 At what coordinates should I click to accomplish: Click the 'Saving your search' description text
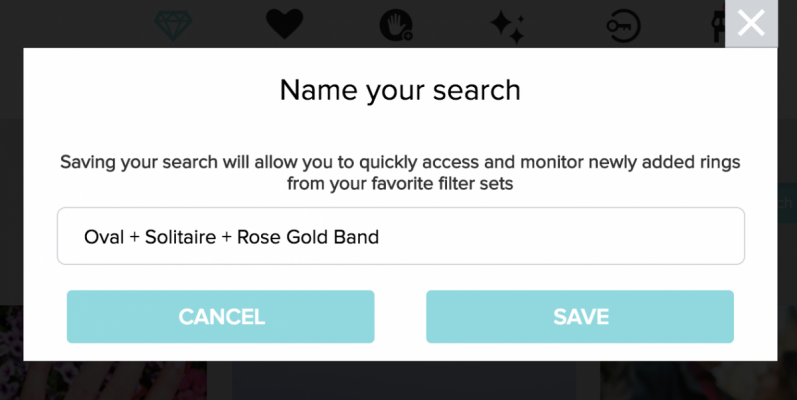400,172
